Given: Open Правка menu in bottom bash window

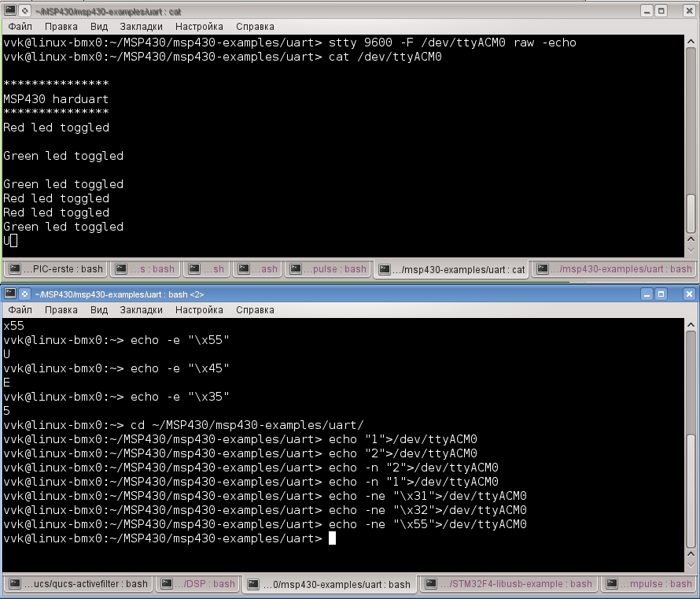Looking at the screenshot, I should [61, 310].
